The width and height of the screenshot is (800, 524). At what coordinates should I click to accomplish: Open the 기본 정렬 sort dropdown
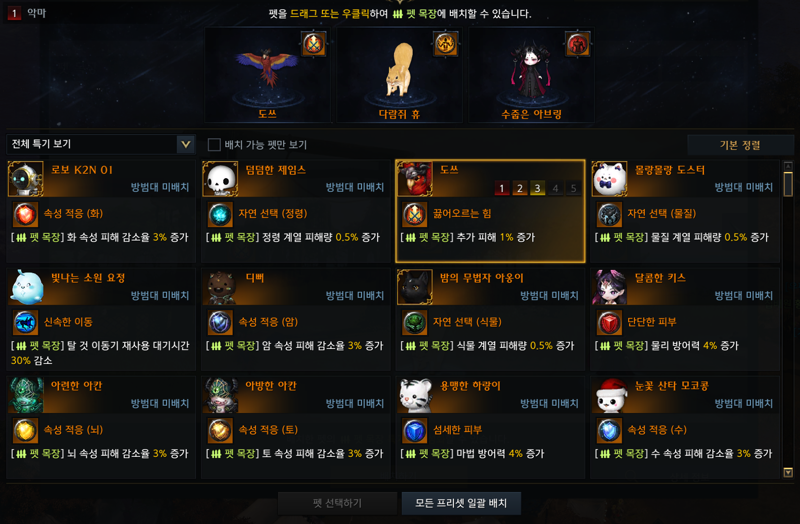[x=740, y=145]
